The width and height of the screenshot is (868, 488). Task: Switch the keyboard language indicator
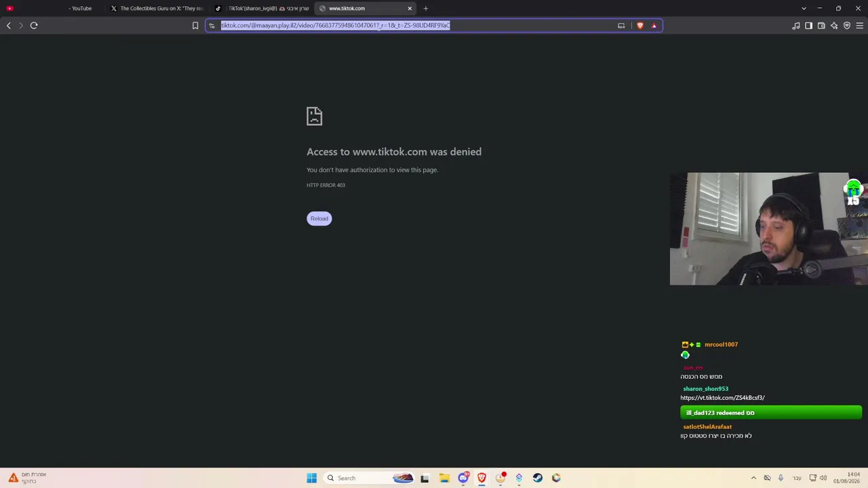tap(797, 479)
